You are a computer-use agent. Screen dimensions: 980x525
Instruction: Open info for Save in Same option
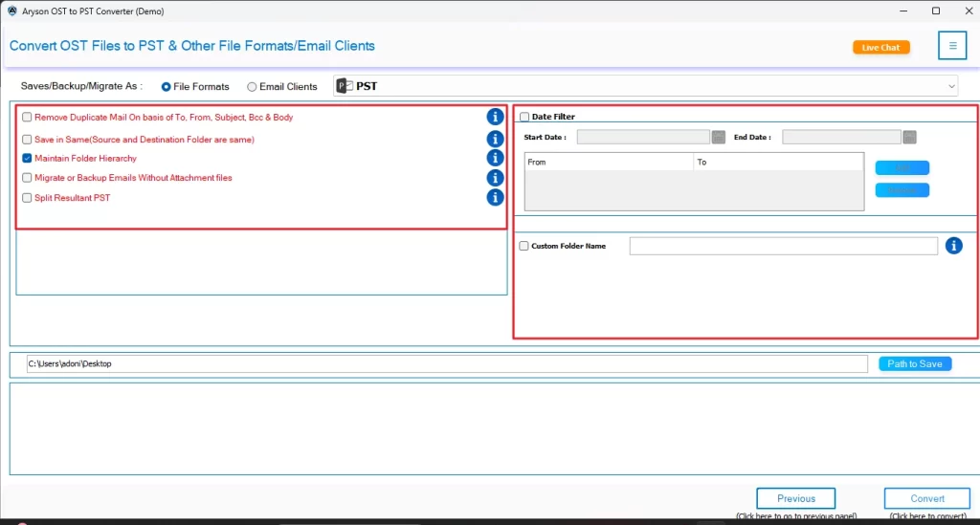[x=495, y=139]
